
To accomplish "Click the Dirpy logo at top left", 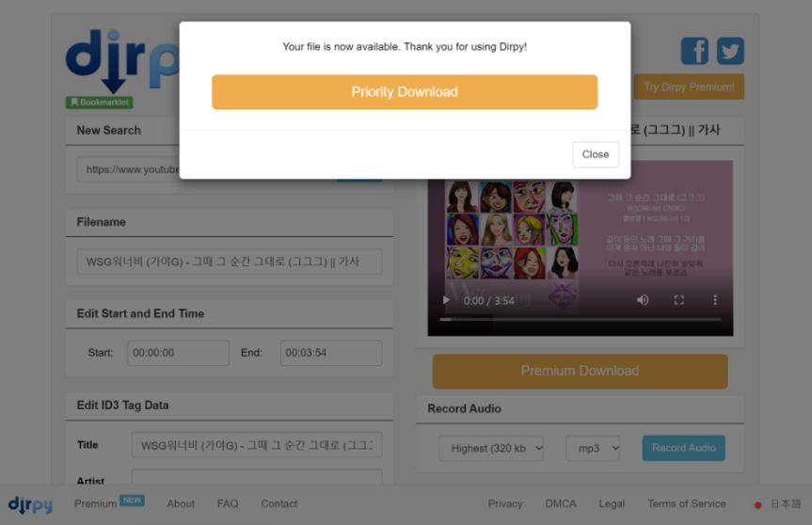I will (x=122, y=60).
